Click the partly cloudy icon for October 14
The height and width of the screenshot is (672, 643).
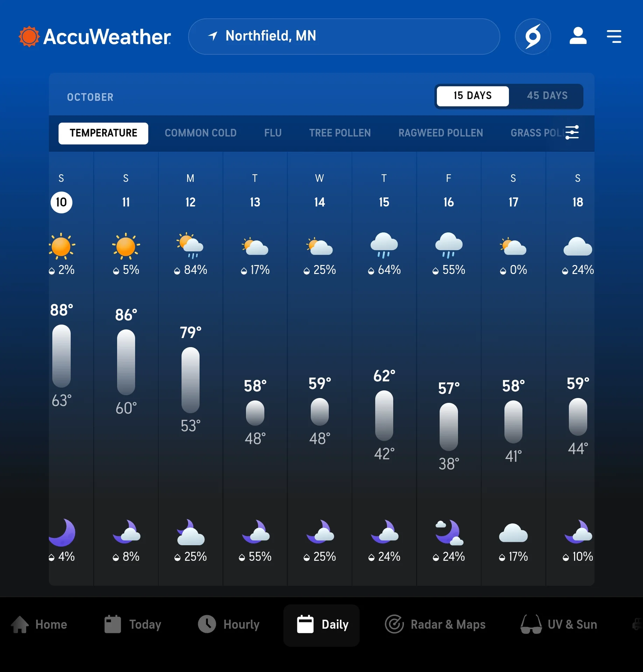point(319,246)
